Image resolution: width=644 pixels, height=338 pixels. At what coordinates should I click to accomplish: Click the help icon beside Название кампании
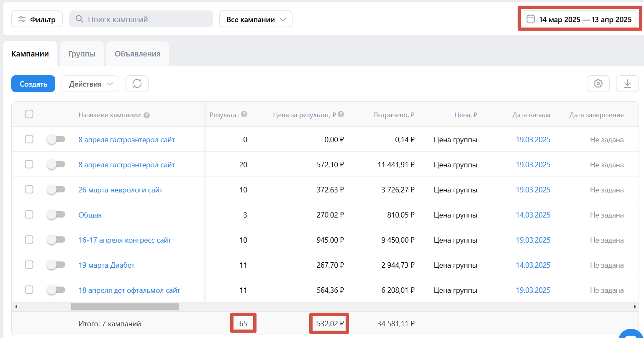(x=146, y=115)
